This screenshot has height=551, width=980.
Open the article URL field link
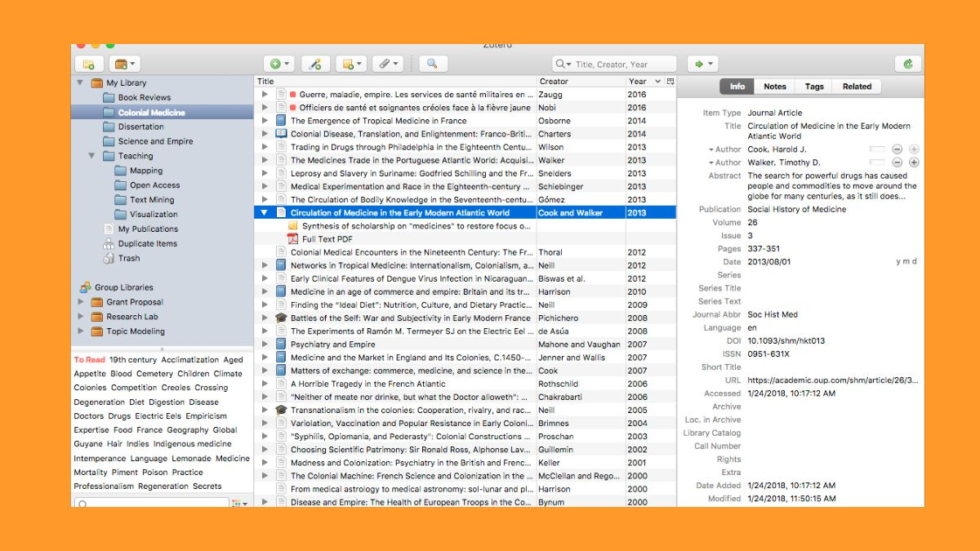832,380
